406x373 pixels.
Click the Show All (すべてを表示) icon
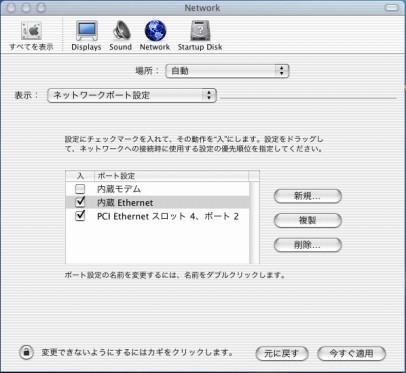point(31,36)
